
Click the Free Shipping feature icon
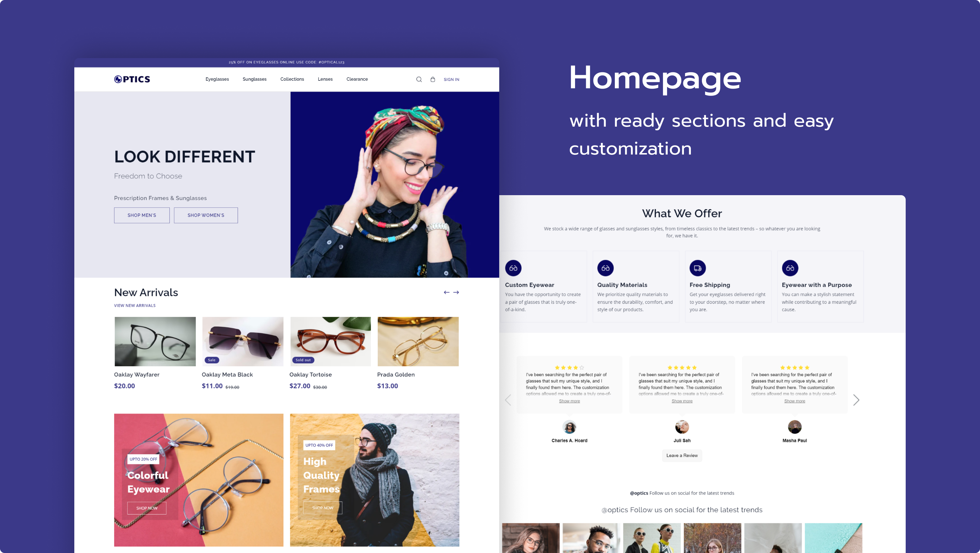click(697, 268)
